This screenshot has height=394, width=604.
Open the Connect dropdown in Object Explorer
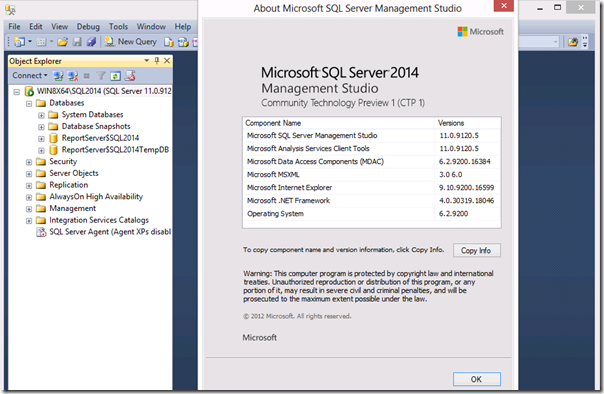pos(30,75)
